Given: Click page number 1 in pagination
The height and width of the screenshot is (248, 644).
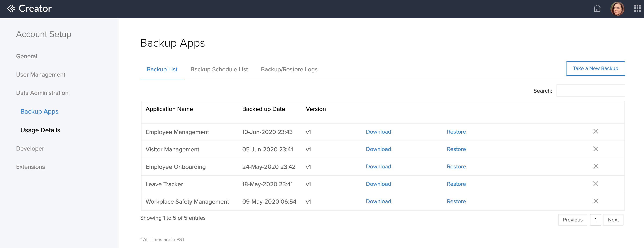Looking at the screenshot, I should pyautogui.click(x=596, y=220).
